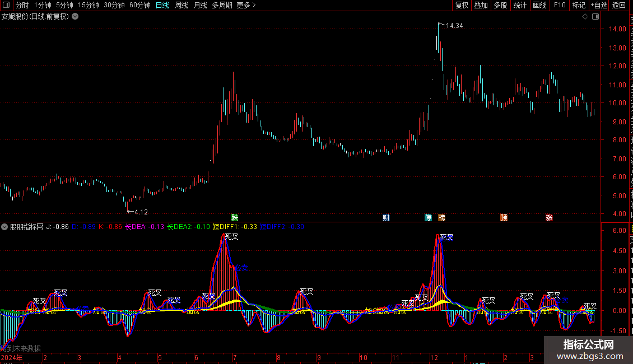Click the 用到未来数据 warning text
Viewport: 633px width, 364px height.
point(21,348)
